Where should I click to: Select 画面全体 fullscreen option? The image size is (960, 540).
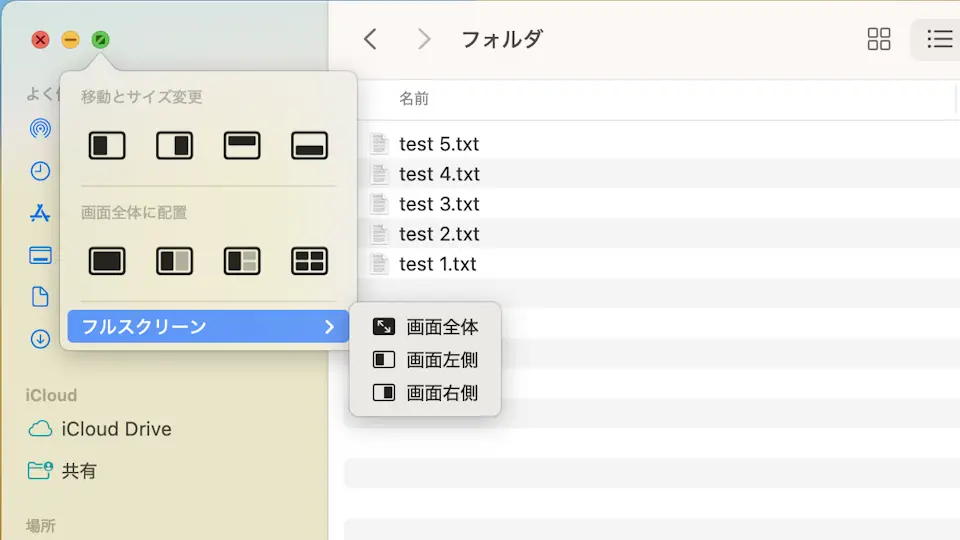[426, 327]
